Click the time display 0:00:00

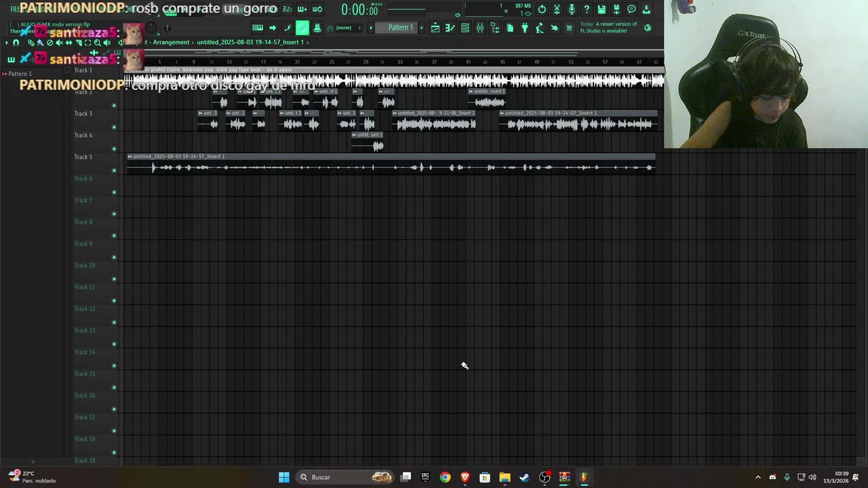point(361,10)
